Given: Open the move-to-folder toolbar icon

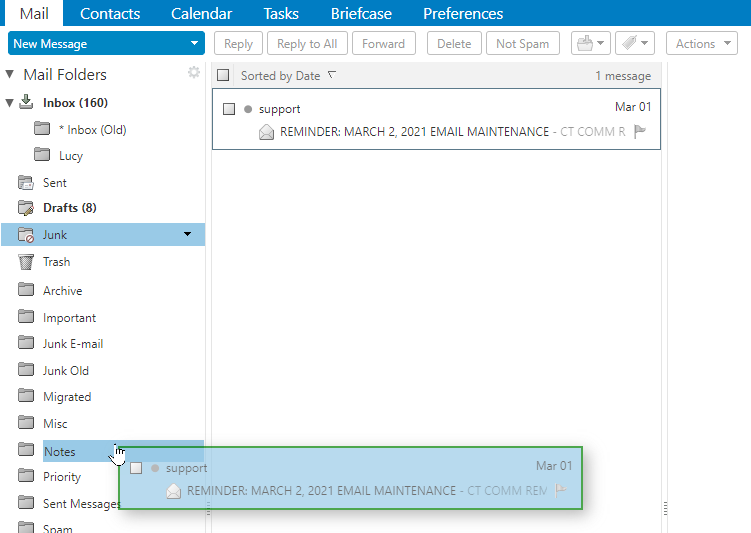Looking at the screenshot, I should [589, 44].
